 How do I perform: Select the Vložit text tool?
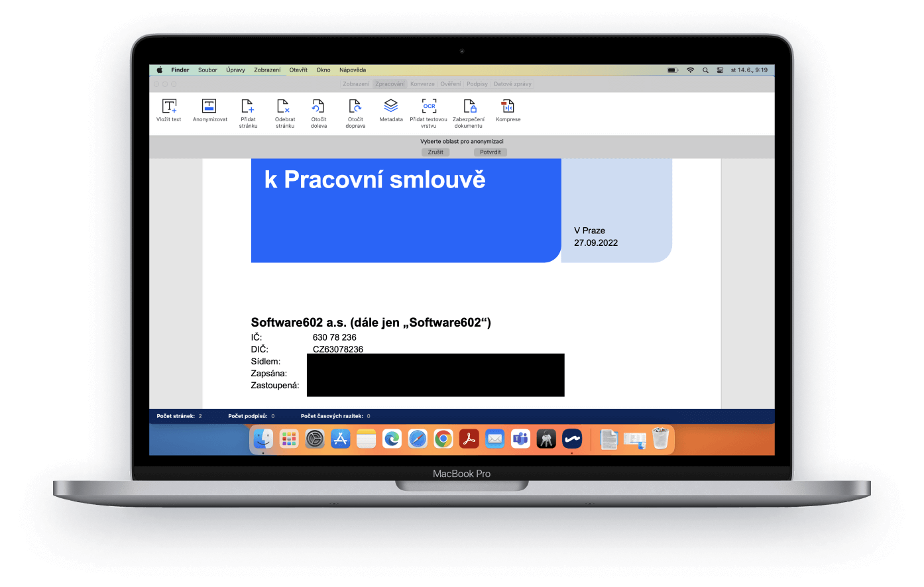[x=169, y=110]
